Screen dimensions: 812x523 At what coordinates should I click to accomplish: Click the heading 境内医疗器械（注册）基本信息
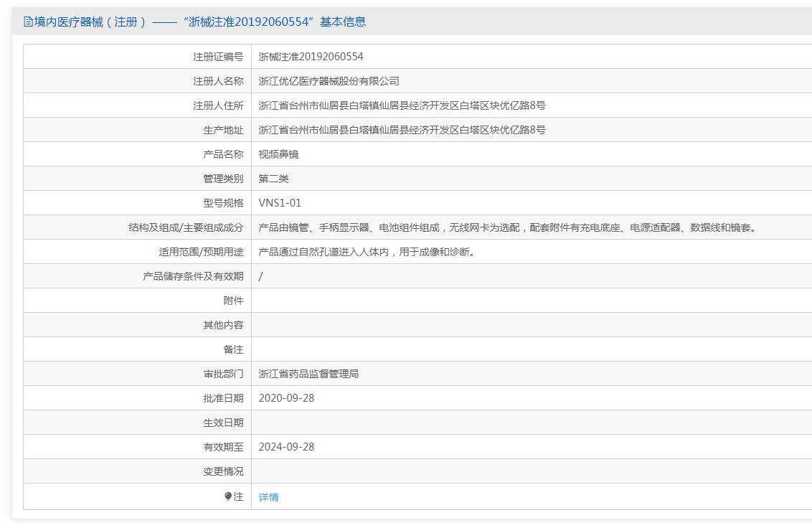194,22
